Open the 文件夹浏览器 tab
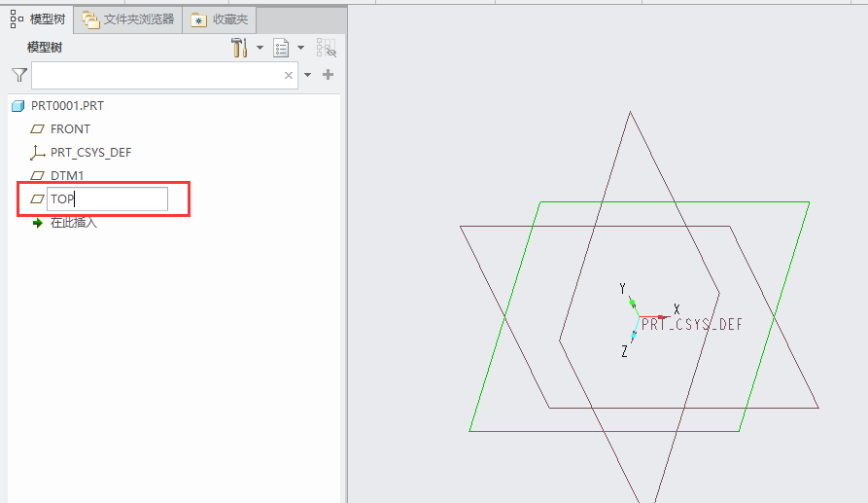The width and height of the screenshot is (868, 503). [128, 19]
